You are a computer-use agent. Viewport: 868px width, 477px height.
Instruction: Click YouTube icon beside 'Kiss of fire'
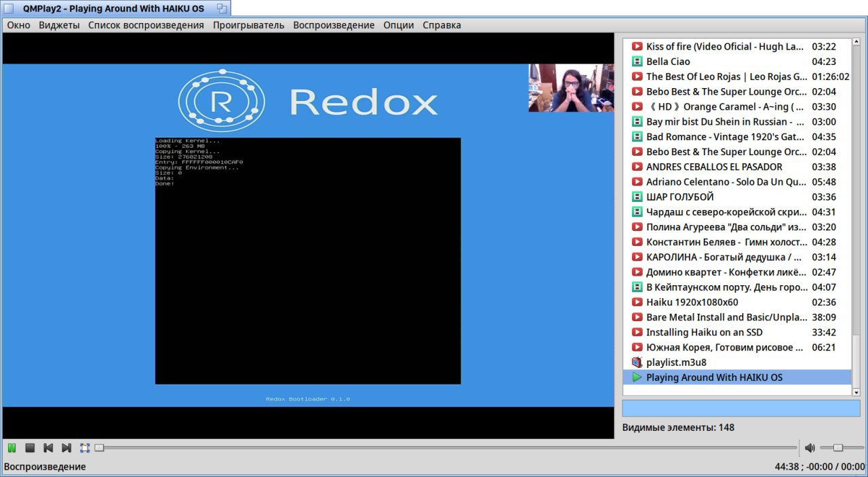point(637,47)
